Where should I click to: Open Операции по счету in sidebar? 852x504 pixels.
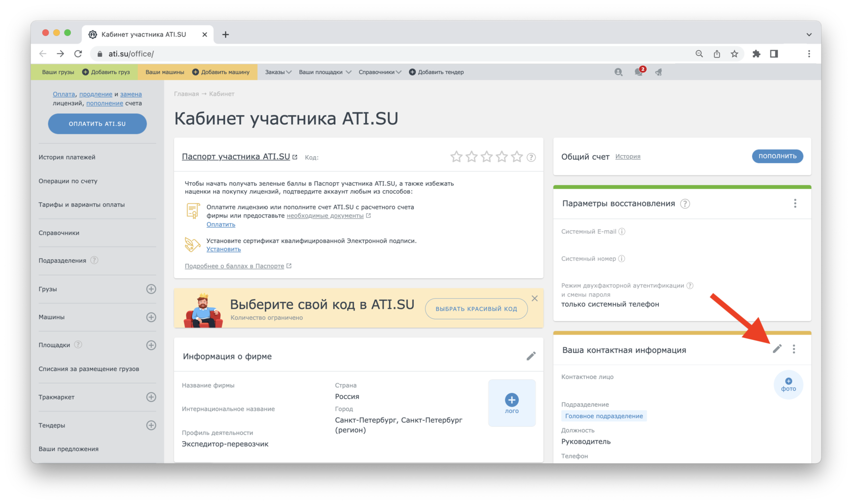68,181
